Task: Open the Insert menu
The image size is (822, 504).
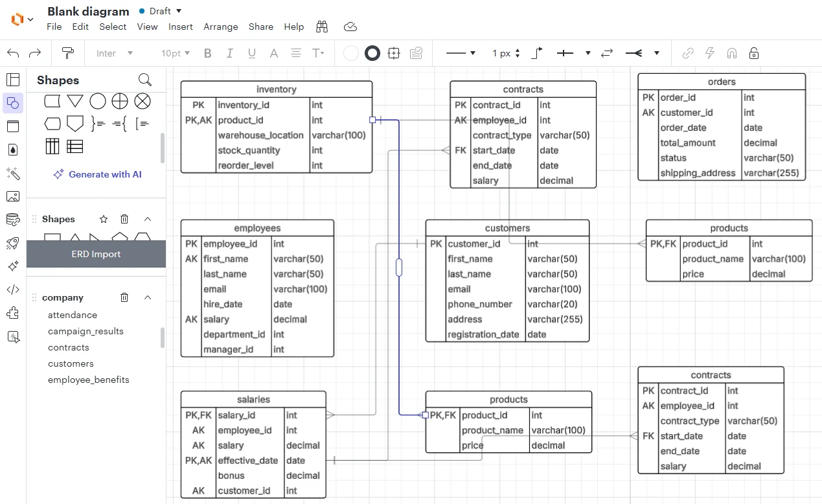Action: 181,27
